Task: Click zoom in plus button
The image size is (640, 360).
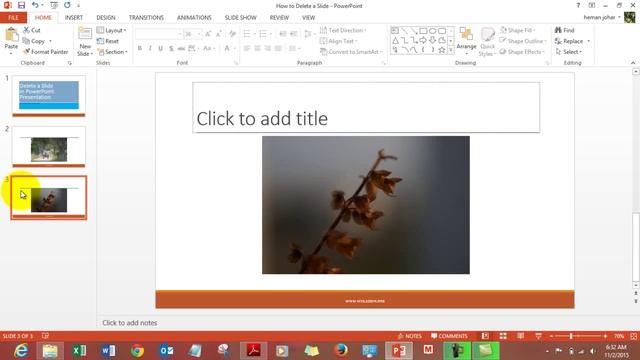Action: pyautogui.click(x=605, y=336)
